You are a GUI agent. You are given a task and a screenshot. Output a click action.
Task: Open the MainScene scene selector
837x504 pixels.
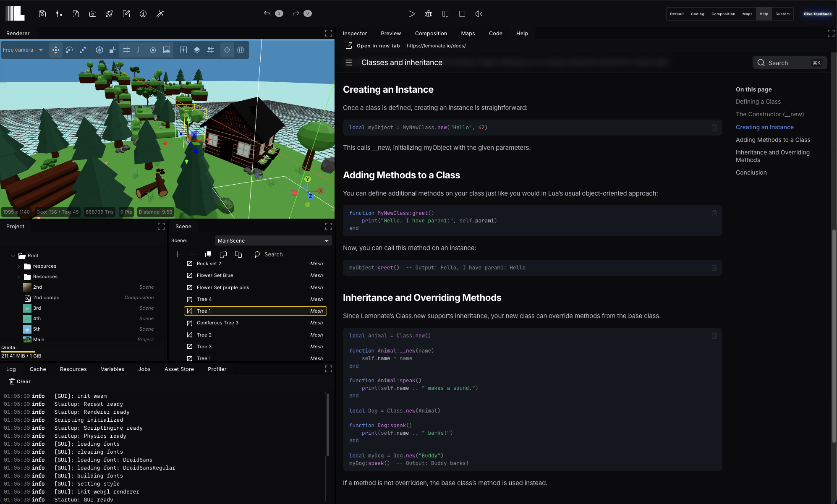[x=273, y=240]
